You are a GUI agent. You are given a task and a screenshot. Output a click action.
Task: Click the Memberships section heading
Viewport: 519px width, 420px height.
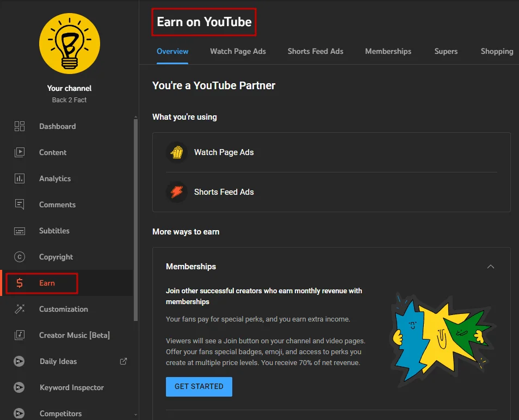pyautogui.click(x=191, y=267)
